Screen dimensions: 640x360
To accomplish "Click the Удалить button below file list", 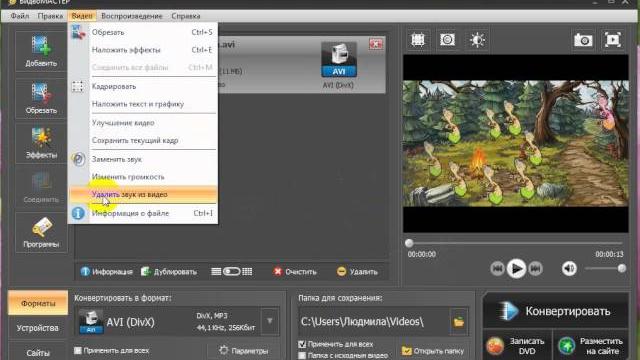I will 357,272.
